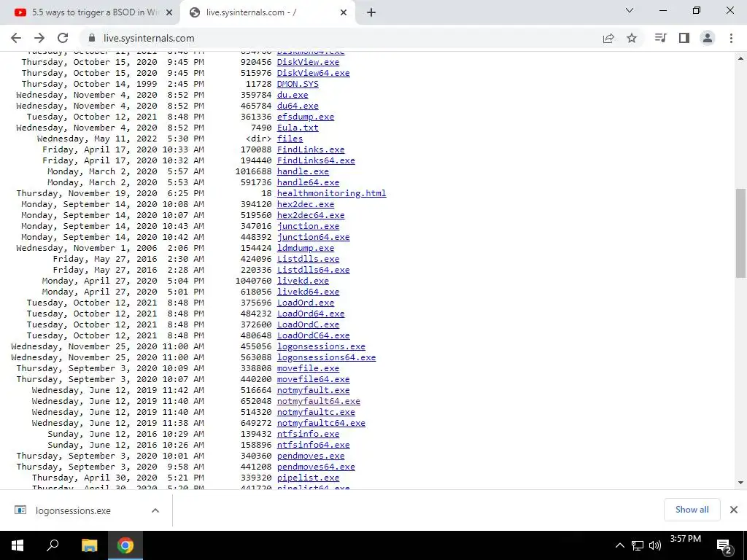Click the notmyfault.exe link

coord(314,391)
